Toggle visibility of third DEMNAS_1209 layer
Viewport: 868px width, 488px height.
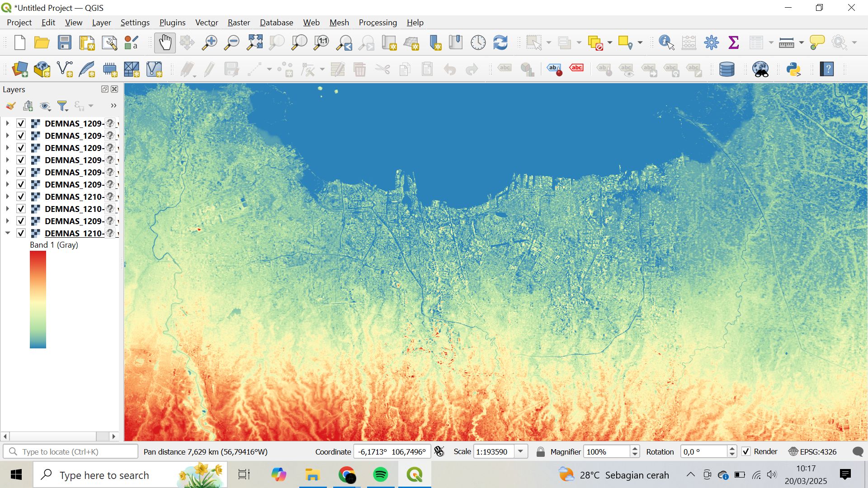point(21,148)
